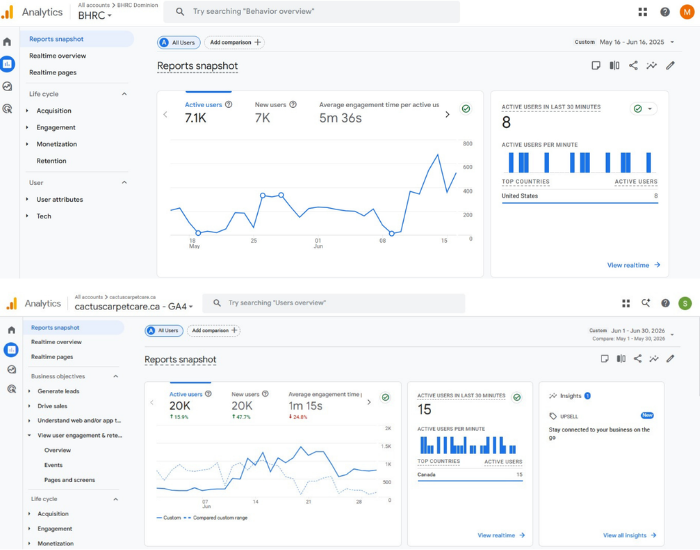Collapse the User section in BHRC sidebar
Viewport: 700px width, 550px height.
click(x=124, y=183)
